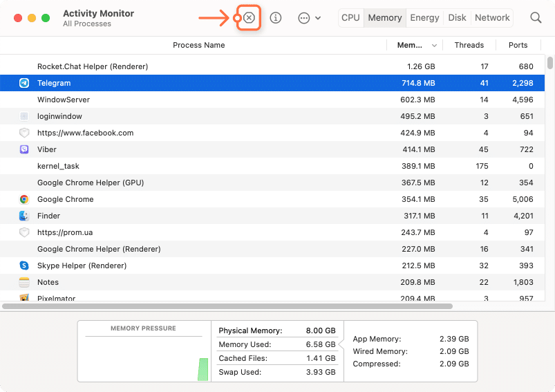The height and width of the screenshot is (392, 555).
Task: Click the vertical scrollbar thumb
Action: 549,63
